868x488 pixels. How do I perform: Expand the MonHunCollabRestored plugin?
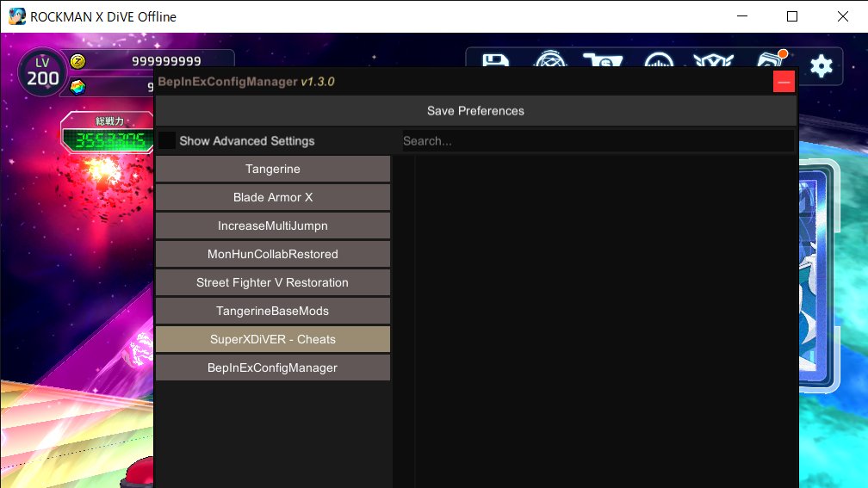273,254
